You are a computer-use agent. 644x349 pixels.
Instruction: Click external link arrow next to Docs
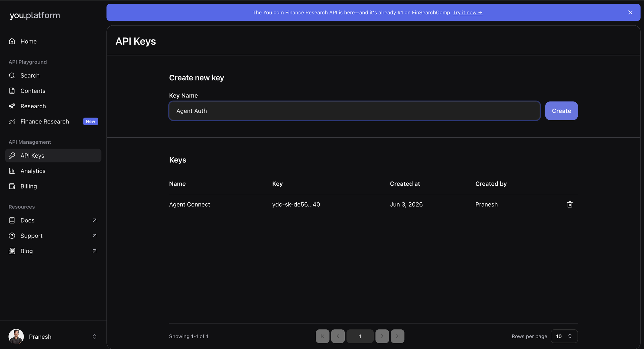94,220
